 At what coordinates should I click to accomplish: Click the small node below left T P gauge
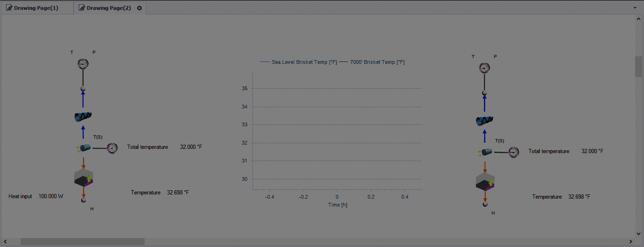coord(83,89)
